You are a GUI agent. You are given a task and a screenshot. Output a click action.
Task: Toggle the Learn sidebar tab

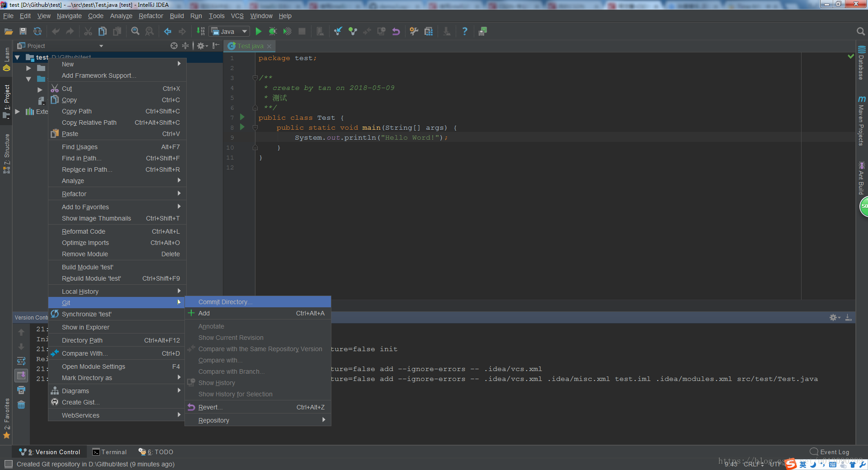tap(7, 59)
